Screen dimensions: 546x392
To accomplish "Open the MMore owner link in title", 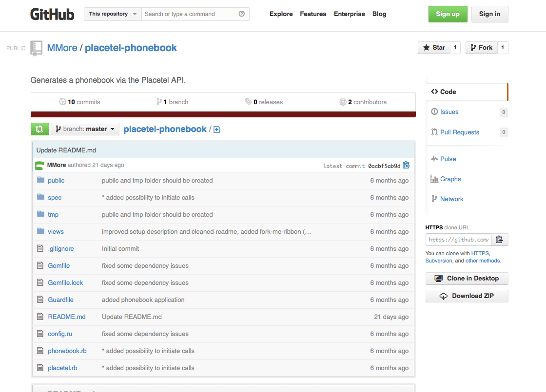I will pos(62,48).
